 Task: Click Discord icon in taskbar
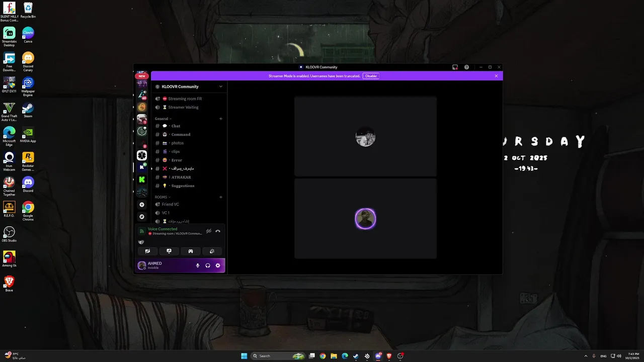coord(378,356)
